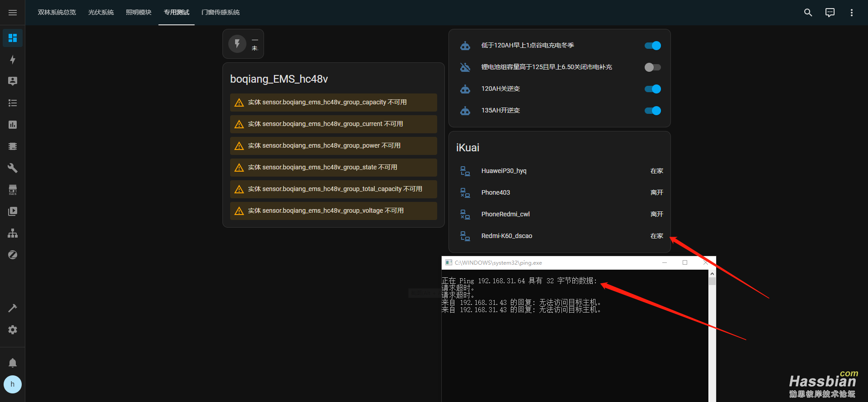Minimize the ping.exe window
The image size is (868, 402).
point(665,262)
